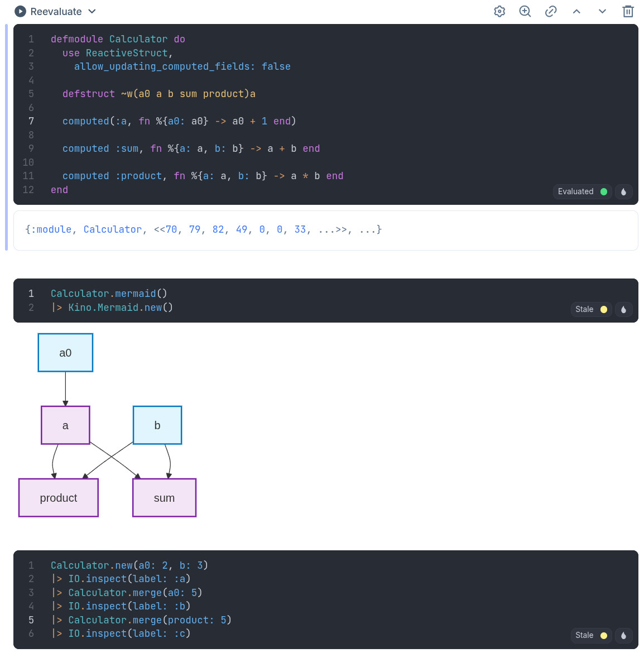Viewport: 644px width, 653px height.
Task: Select the a0 node in the diagram
Action: (65, 353)
